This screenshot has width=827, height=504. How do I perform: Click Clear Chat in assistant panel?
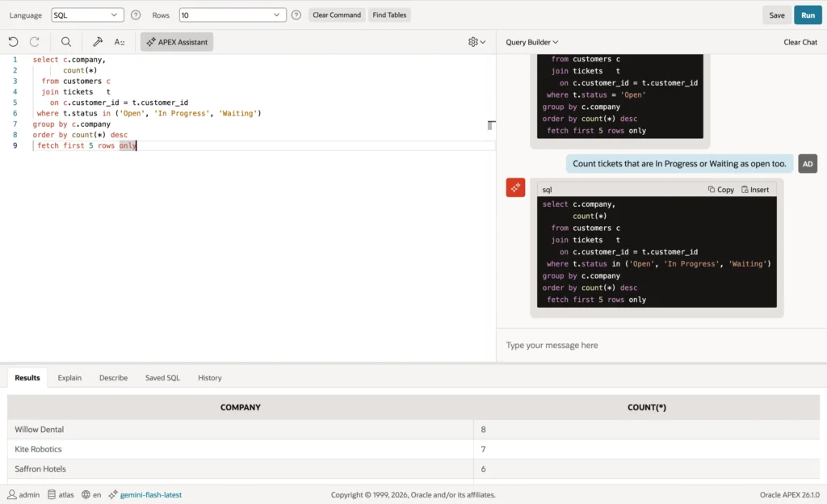point(800,42)
